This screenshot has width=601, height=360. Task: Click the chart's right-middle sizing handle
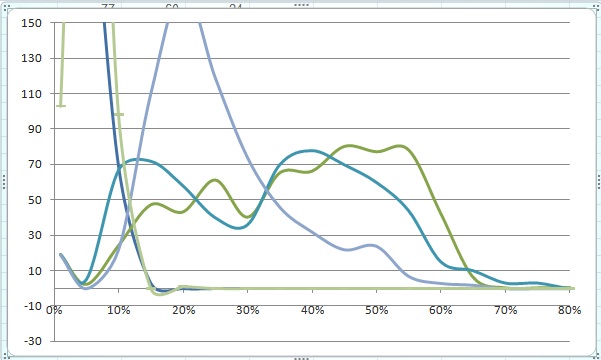(599, 181)
